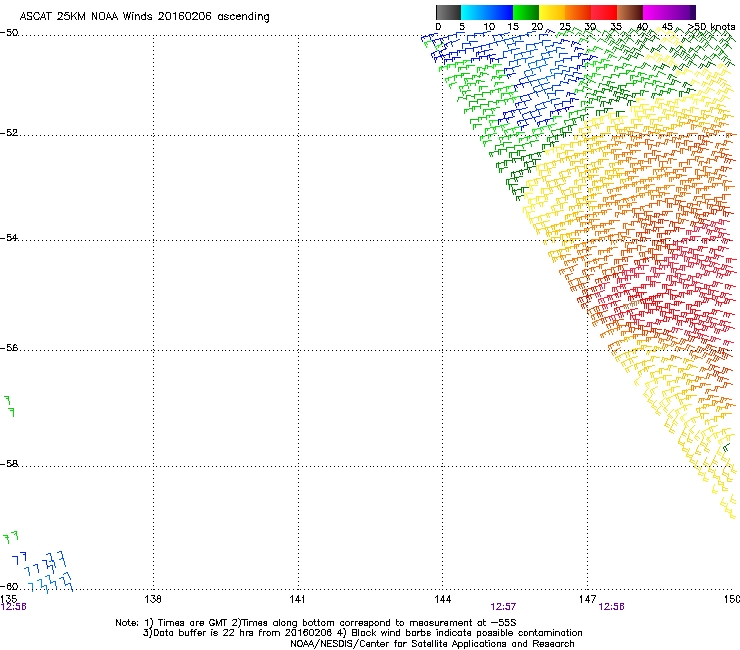Click the 144 longitude axis label
Image resolution: width=740 pixels, height=650 pixels.
(442, 599)
